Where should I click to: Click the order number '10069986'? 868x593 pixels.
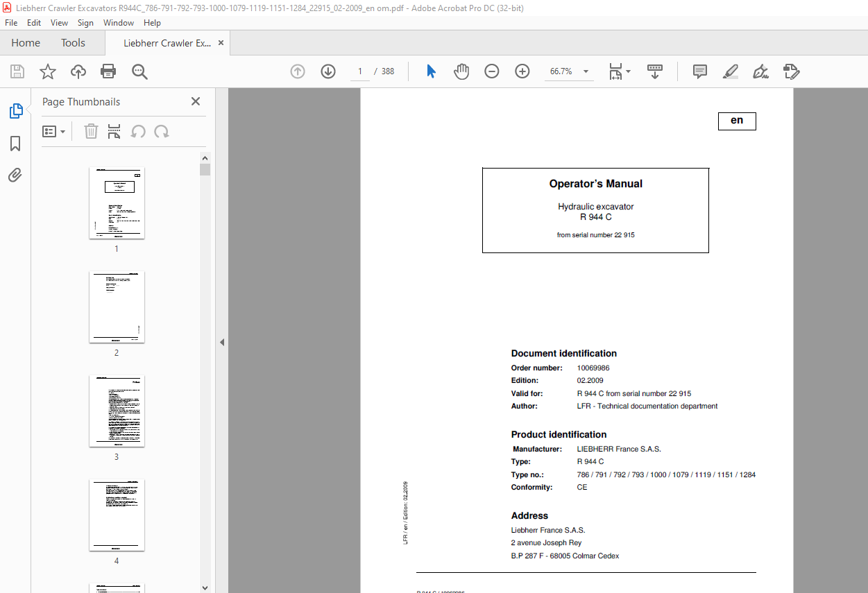click(x=593, y=368)
